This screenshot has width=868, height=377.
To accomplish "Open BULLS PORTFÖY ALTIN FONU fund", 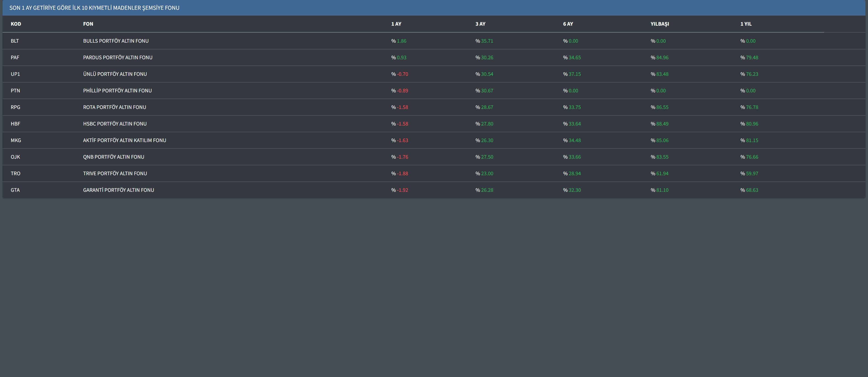I will 116,41.
